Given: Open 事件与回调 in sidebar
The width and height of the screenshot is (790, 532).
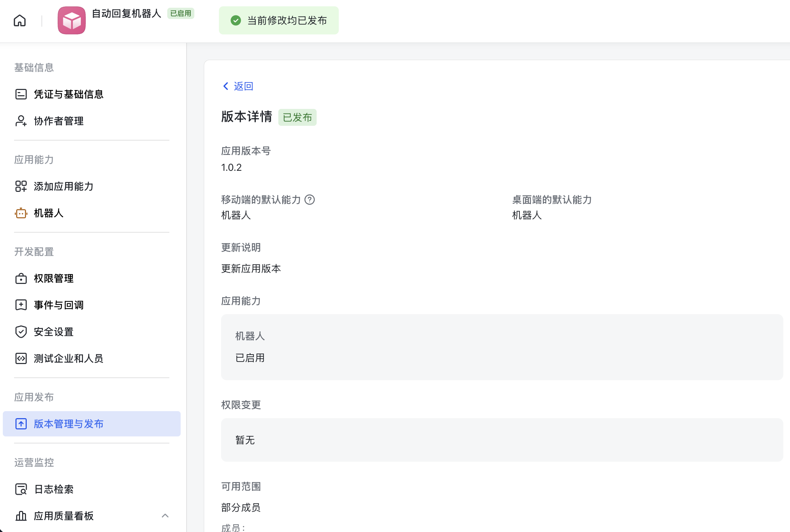Looking at the screenshot, I should click(x=92, y=305).
